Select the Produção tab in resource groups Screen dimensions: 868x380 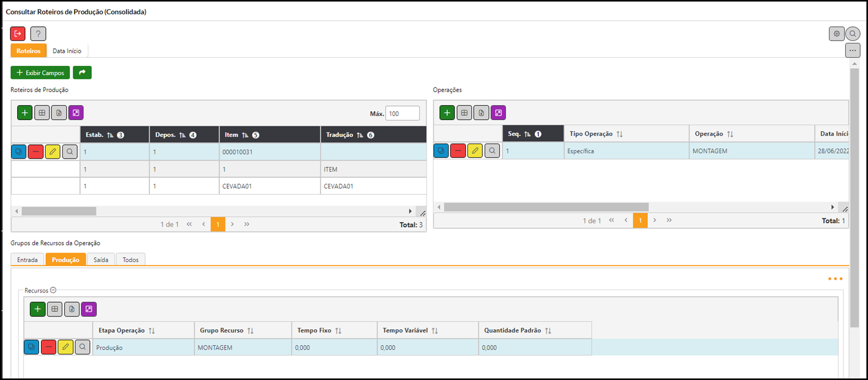point(66,260)
